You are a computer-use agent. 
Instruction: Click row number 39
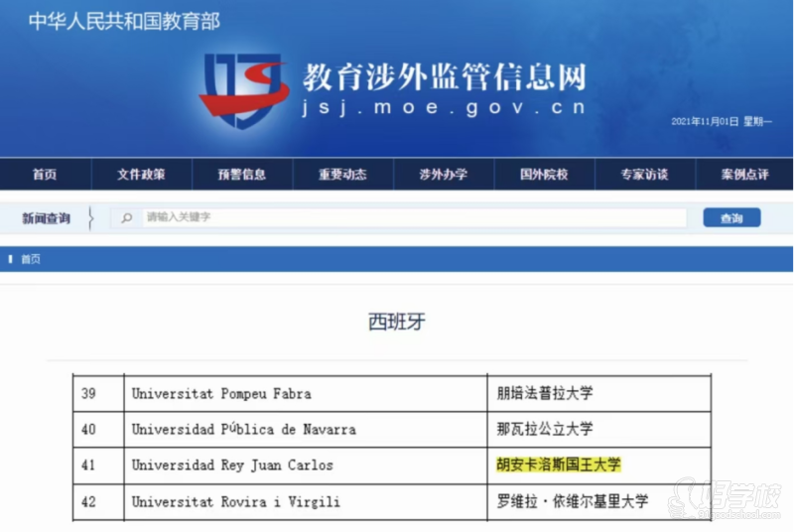click(x=88, y=394)
